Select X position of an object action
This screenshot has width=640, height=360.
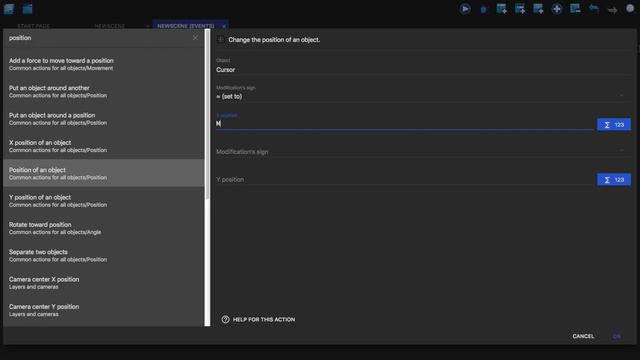point(104,146)
